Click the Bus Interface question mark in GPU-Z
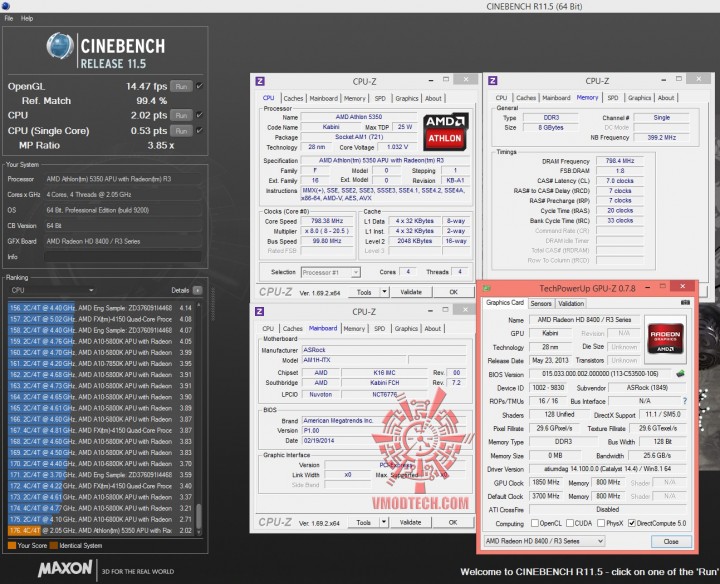Viewport: 720px width, 584px height. pos(685,401)
